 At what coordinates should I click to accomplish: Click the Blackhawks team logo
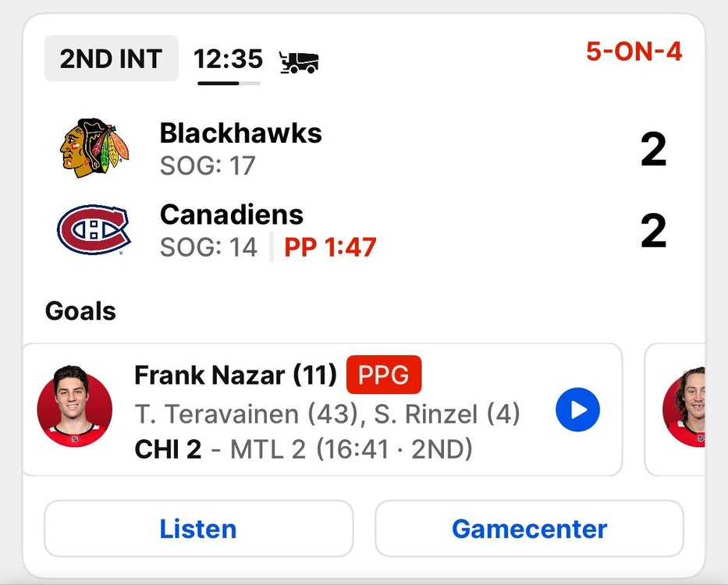(x=94, y=147)
